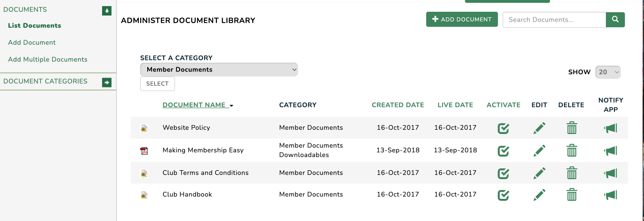The image size is (644, 221).
Task: Expand the Document Categories section arrow
Action: point(107,82)
